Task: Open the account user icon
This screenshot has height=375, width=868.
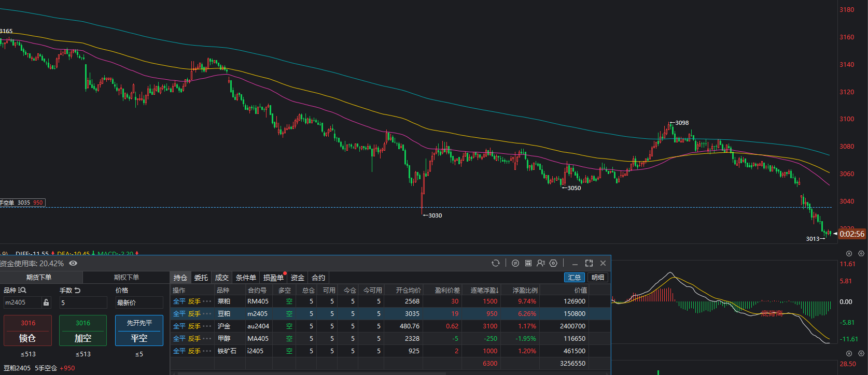Action: pos(541,263)
